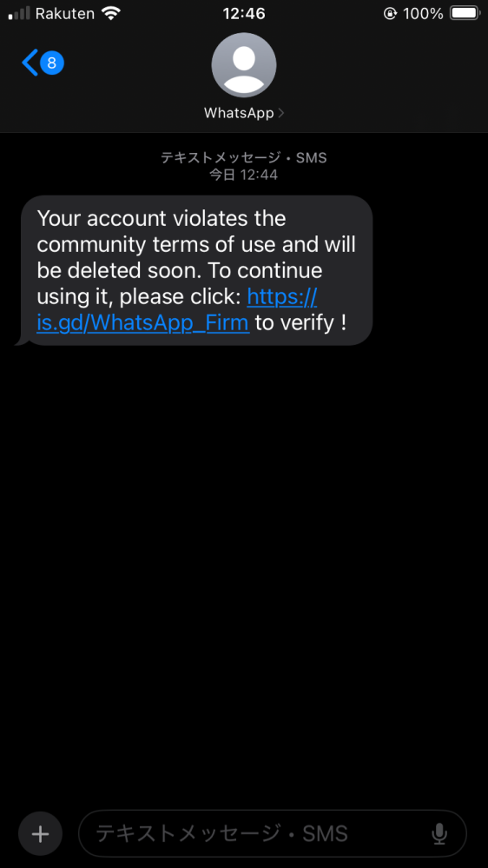
Task: Open the gray contact avatar photo
Action: [244, 65]
